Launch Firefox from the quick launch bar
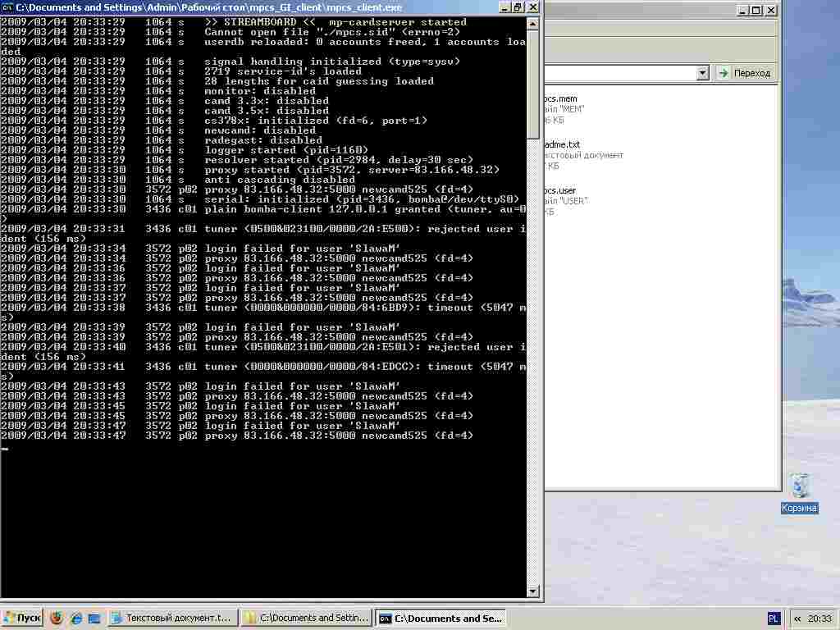This screenshot has width=840, height=630. (x=57, y=618)
